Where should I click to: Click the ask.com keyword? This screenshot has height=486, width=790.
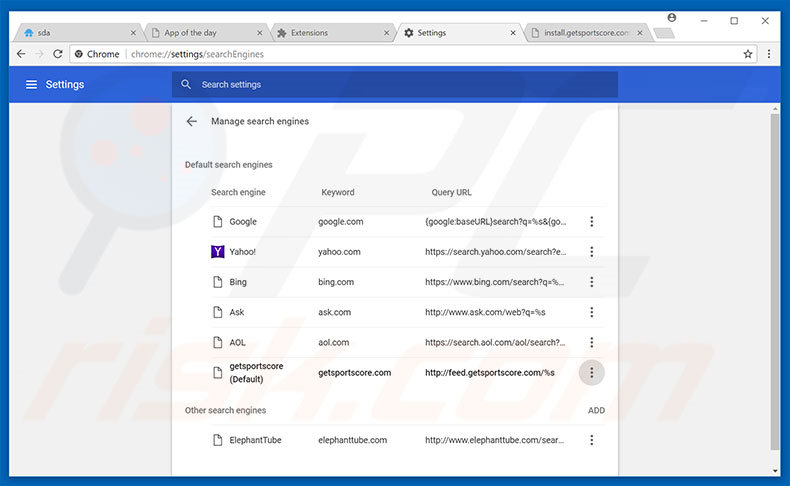335,312
